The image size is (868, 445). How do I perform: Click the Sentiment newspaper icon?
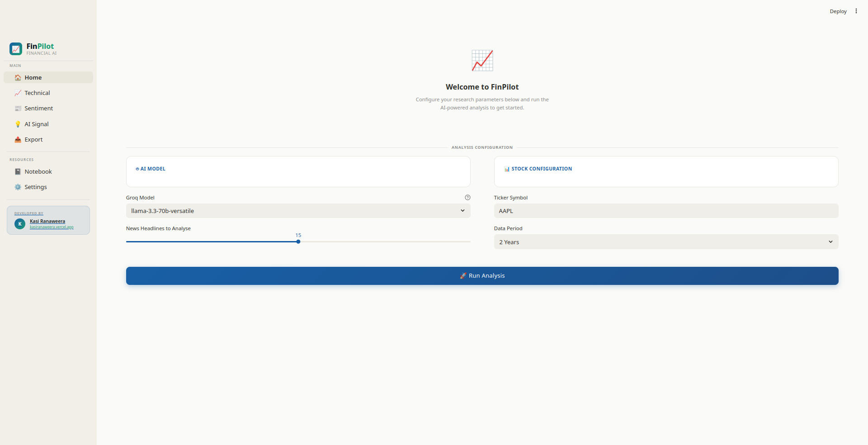pos(18,109)
